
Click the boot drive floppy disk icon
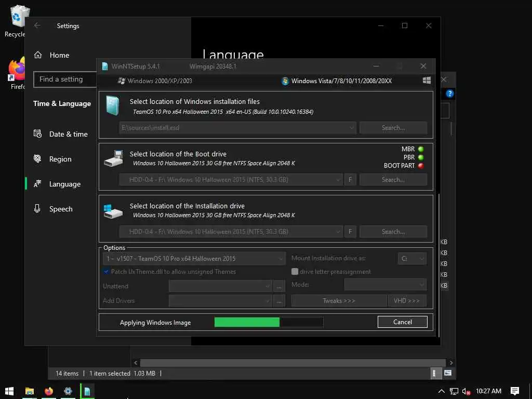point(113,158)
